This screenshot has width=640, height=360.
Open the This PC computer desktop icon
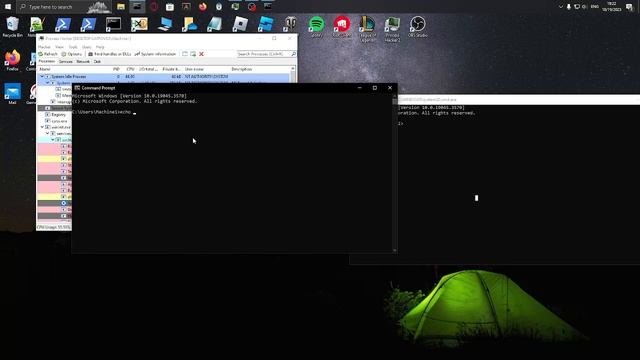click(164, 24)
